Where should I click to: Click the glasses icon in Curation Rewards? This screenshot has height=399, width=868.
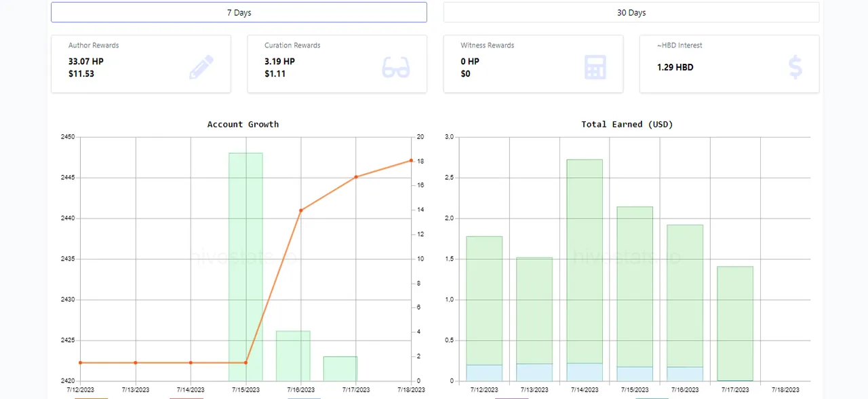point(396,67)
